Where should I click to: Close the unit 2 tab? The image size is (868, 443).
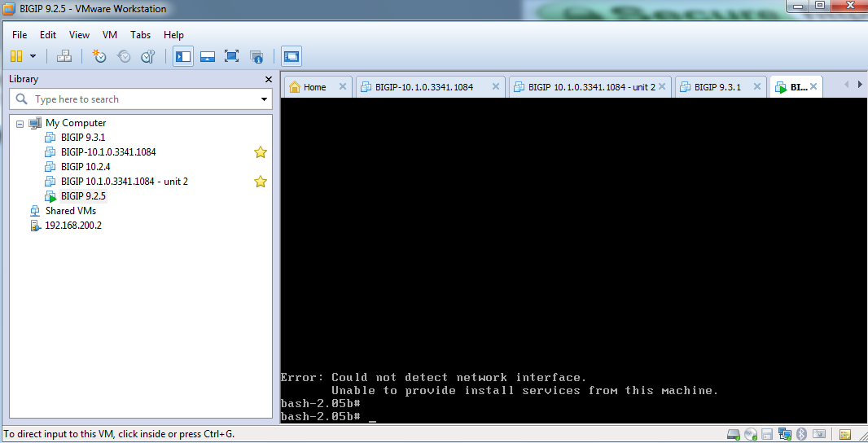(x=661, y=86)
